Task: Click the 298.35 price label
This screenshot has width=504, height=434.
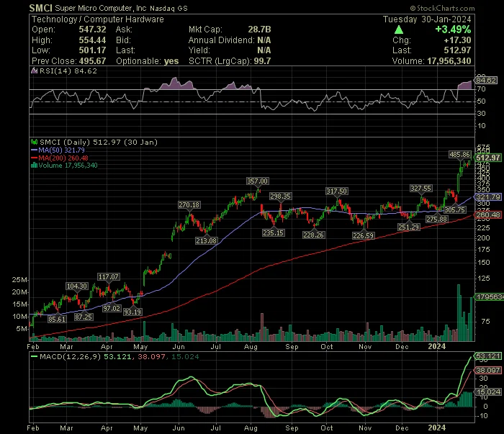Action: (x=280, y=196)
